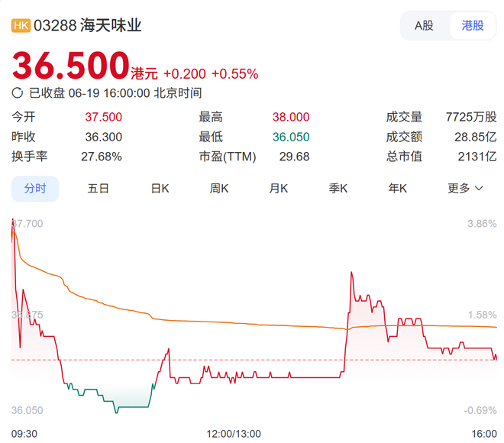Click the 12:00/13:00 midday axis marker
This screenshot has width=504, height=443.
(233, 433)
